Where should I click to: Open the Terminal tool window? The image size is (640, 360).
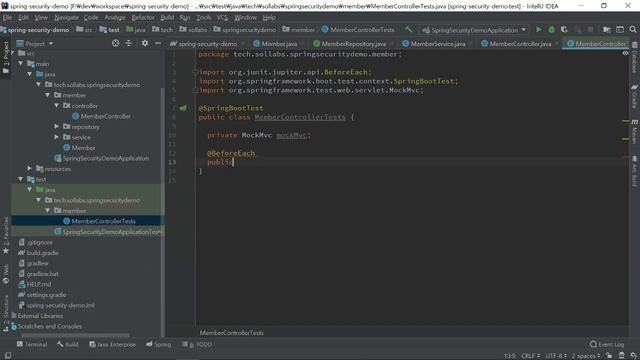[32, 344]
